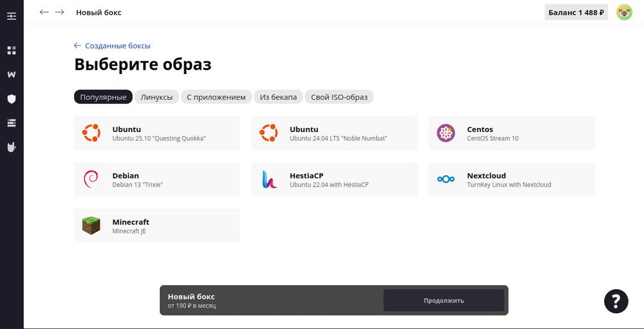Choose the Ubuntu 25.10 Questing Quokka image

157,133
